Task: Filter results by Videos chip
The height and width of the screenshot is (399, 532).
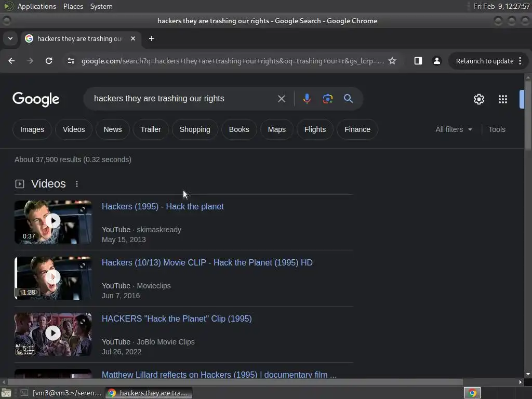Action: click(x=74, y=129)
